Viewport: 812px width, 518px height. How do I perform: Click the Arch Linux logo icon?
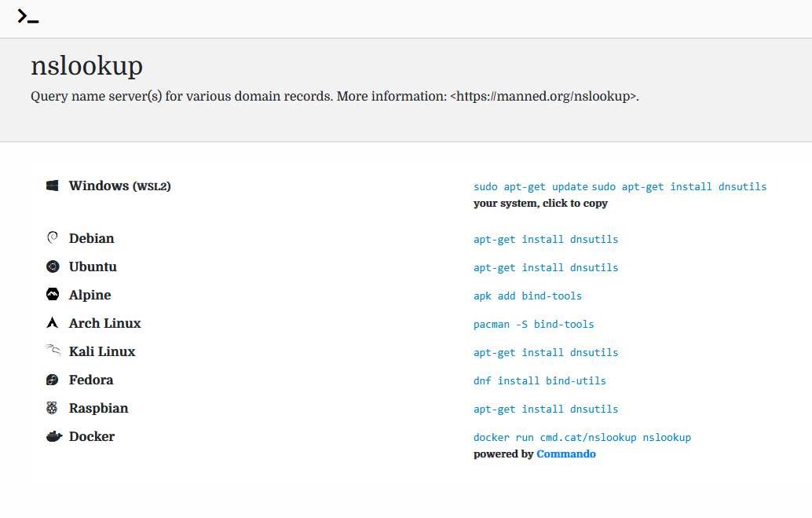53,323
